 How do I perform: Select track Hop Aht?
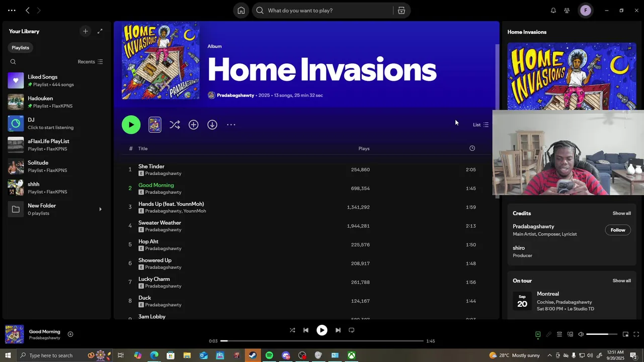(x=148, y=241)
